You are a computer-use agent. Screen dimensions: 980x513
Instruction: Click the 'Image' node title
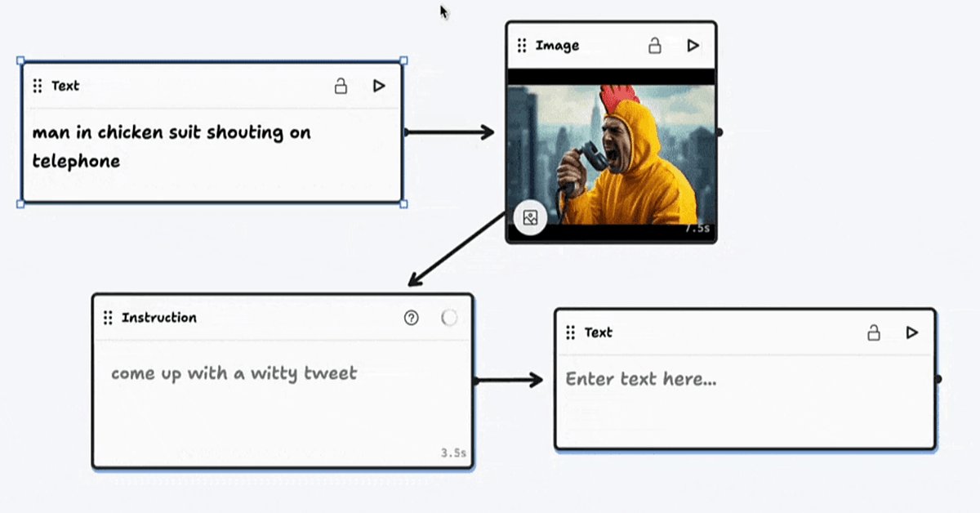point(557,46)
